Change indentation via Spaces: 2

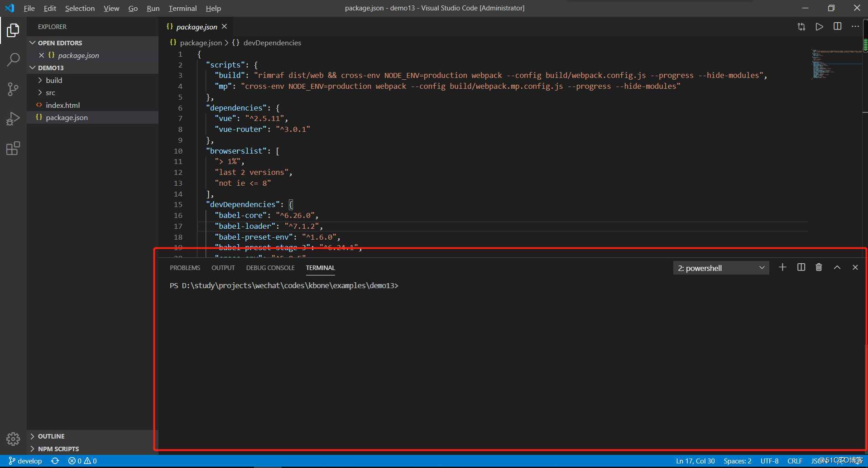(x=737, y=461)
